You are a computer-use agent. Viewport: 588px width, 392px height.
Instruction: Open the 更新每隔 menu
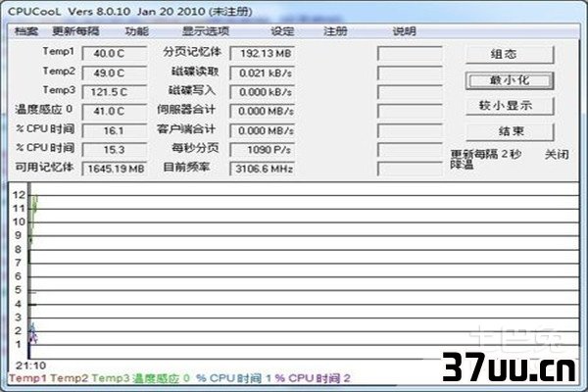[x=75, y=31]
